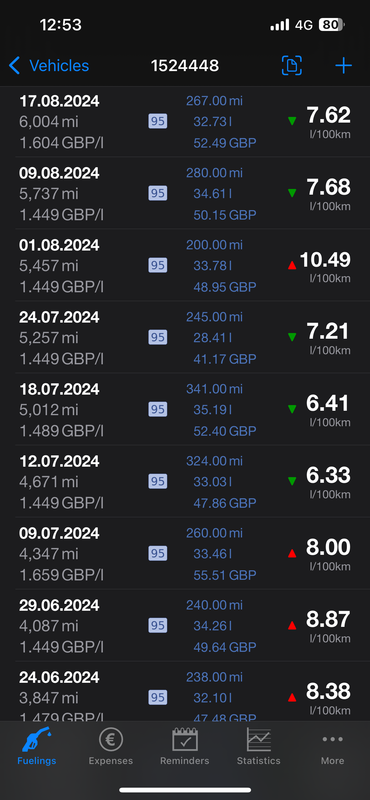Tap vehicle title 1524448
Viewport: 370px width, 800px height.
coord(185,66)
